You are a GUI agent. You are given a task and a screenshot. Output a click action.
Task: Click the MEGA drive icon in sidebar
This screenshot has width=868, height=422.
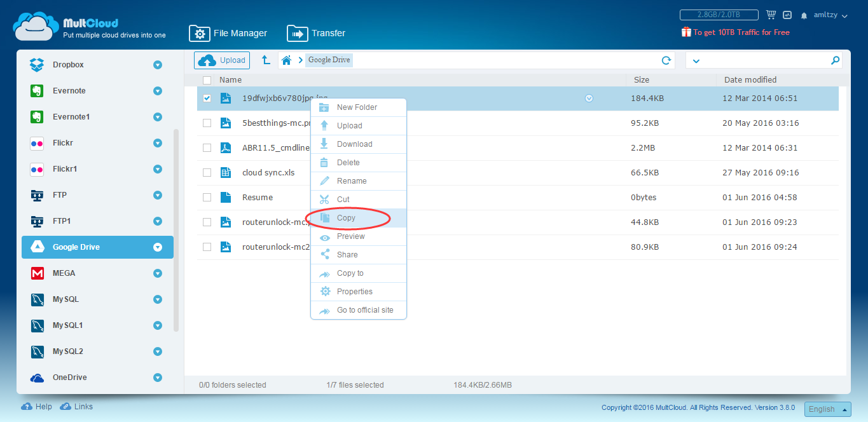pyautogui.click(x=38, y=273)
